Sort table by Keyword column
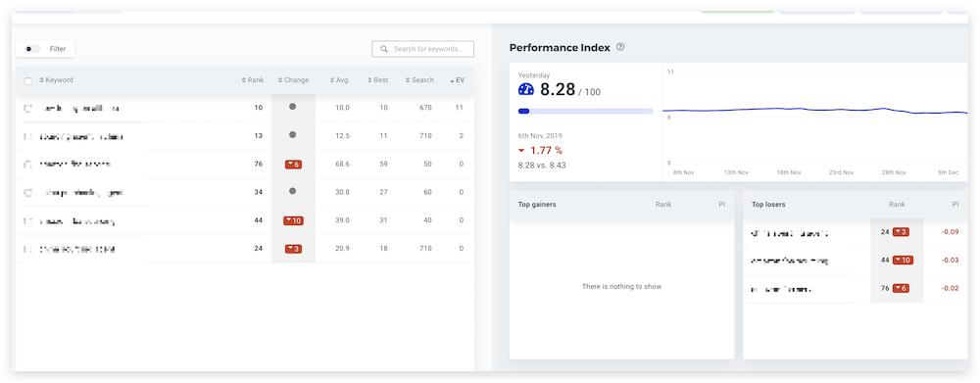This screenshot has height=383, width=980. tap(56, 80)
